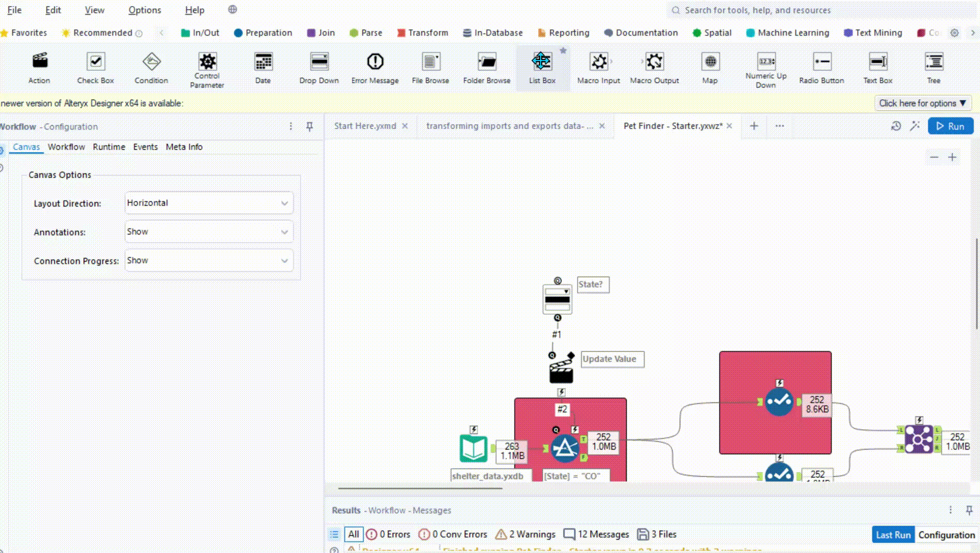The height and width of the screenshot is (553, 980).
Task: Click the Select tool node in red container
Action: (x=779, y=401)
